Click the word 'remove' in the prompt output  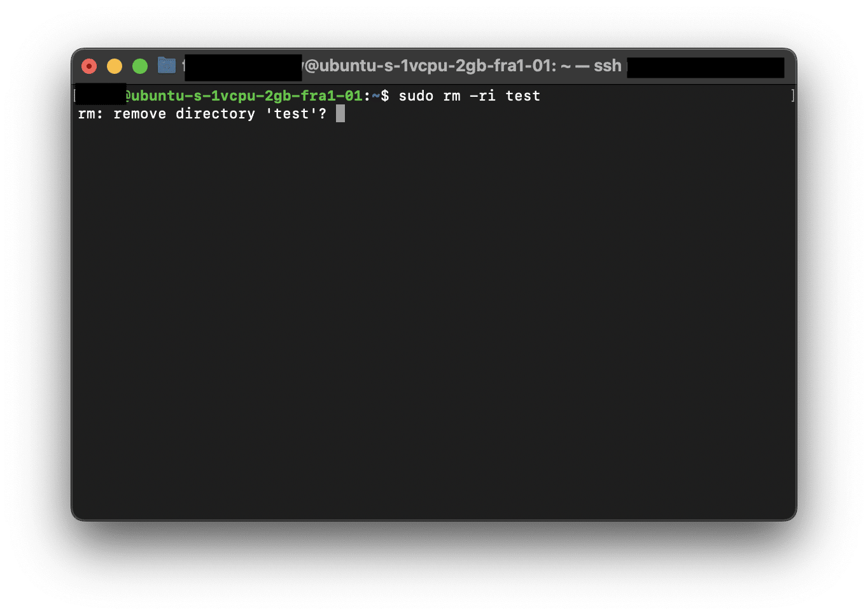click(x=139, y=114)
